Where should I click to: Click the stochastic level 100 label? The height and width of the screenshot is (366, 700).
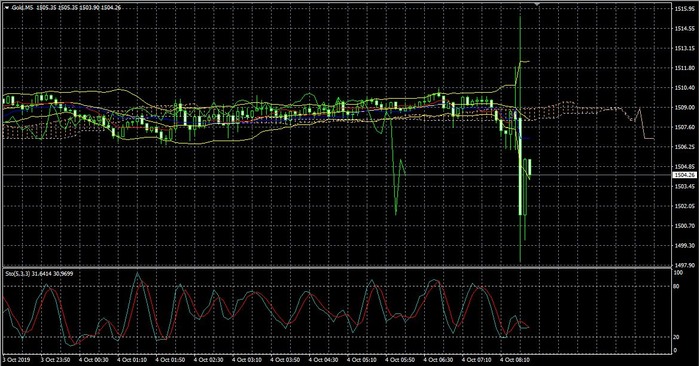click(x=678, y=272)
